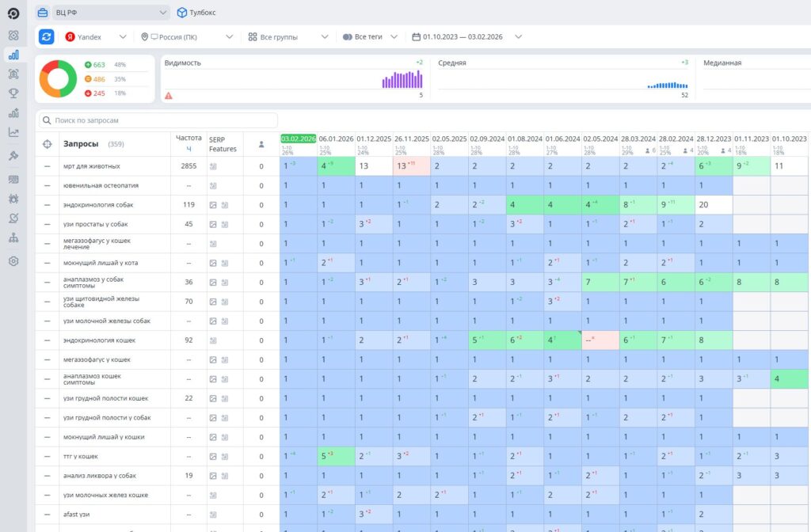Select the 03.02.2026 date column header
Screen dimensions: 811x532
299,139
